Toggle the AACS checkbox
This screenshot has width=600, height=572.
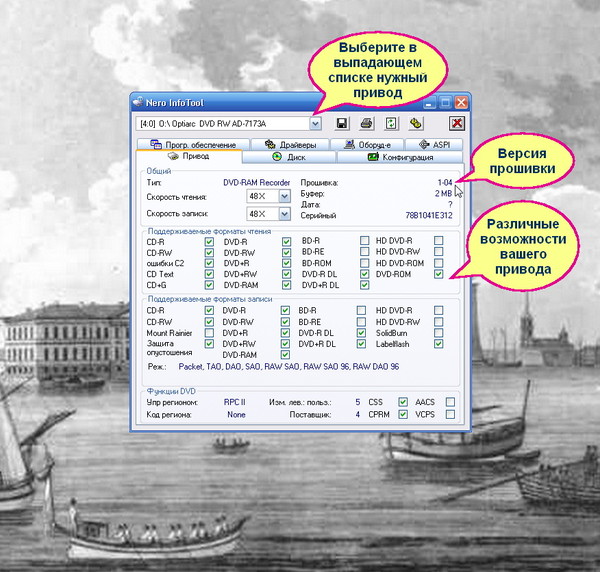tap(450, 402)
